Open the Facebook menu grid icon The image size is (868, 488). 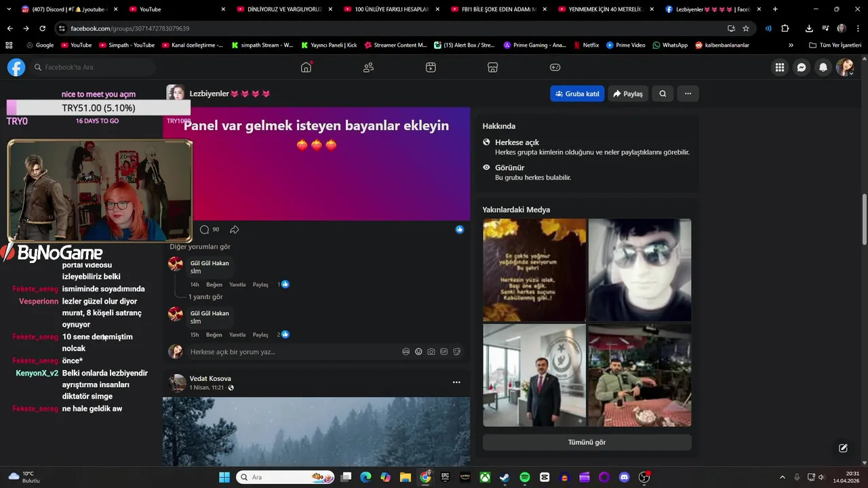pyautogui.click(x=780, y=67)
